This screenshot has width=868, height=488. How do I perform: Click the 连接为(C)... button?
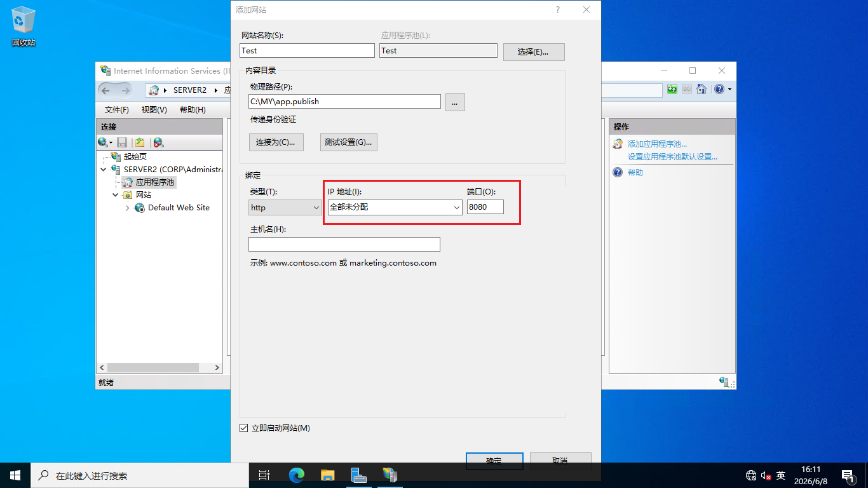pos(276,142)
